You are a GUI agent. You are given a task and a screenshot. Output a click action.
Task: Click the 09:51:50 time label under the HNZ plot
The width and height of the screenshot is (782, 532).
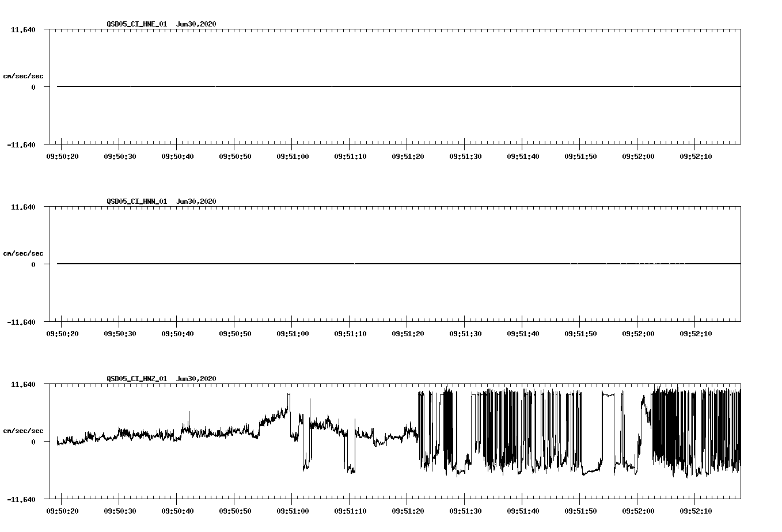580,511
